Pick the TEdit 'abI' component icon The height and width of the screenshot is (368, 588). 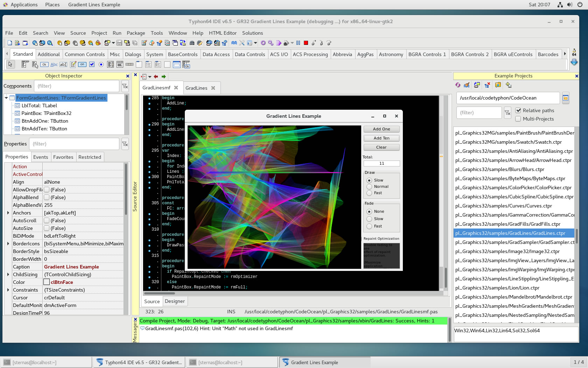click(63, 64)
